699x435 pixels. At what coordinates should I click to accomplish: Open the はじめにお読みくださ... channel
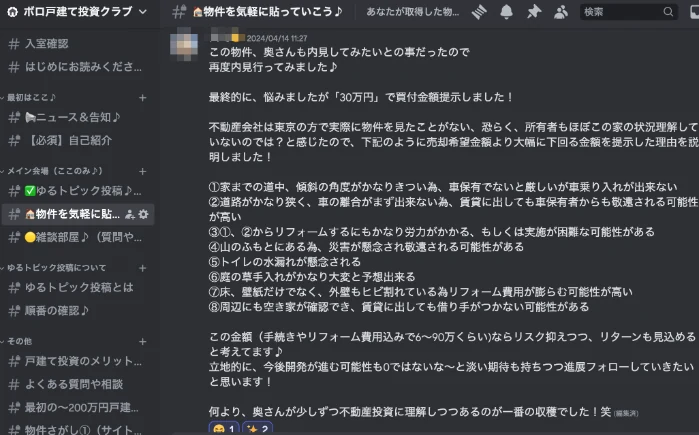[78, 67]
